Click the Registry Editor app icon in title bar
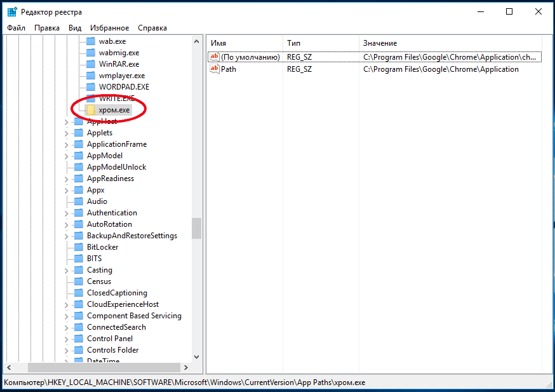The width and height of the screenshot is (555, 392). point(13,11)
